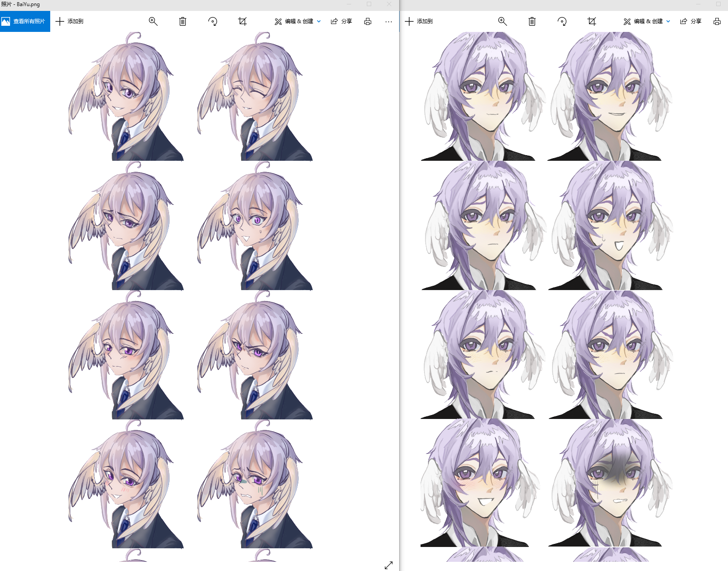Select the Crop tool in the right window
This screenshot has width=728, height=571.
coord(592,21)
